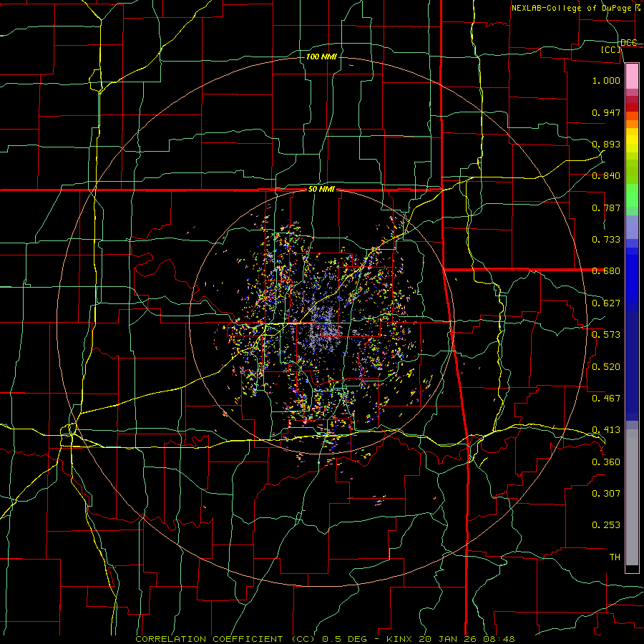Select the 0.947 legend value
This screenshot has height=644, width=644.
click(x=606, y=112)
